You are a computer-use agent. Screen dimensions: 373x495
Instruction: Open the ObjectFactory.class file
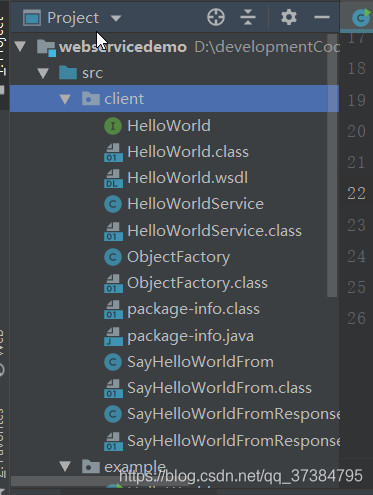pos(197,283)
